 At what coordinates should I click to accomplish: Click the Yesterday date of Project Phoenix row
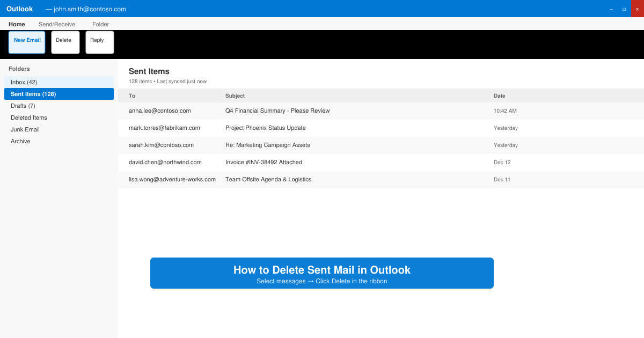pyautogui.click(x=506, y=128)
